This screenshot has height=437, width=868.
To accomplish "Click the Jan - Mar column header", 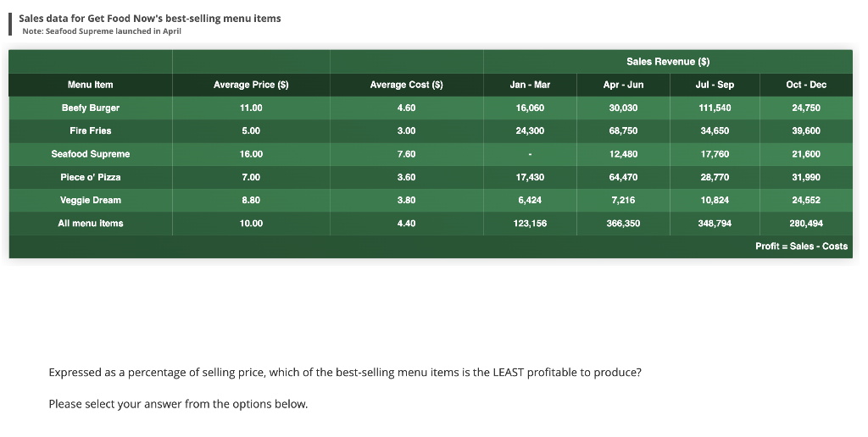I will tap(530, 85).
